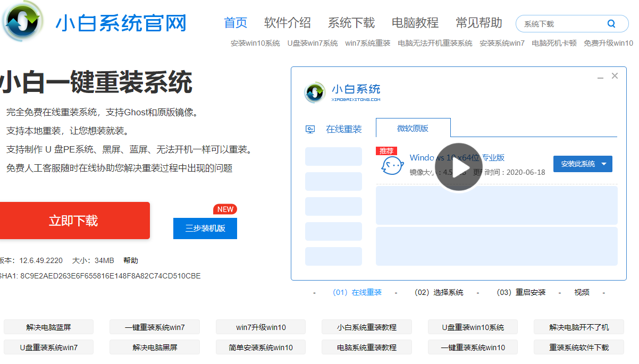The height and width of the screenshot is (364, 639).
Task: Click the red 推荐 badge
Action: (386, 151)
